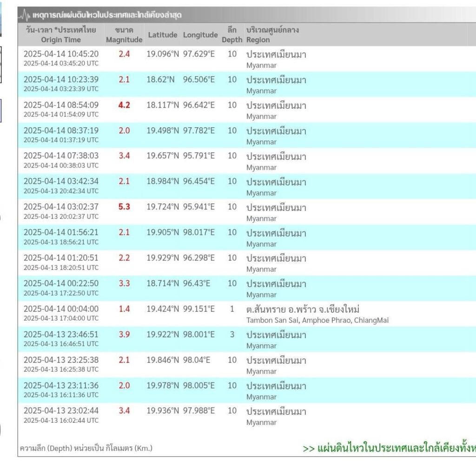Viewport: 476px width, 465px height.
Task: Select the origin time 2025-04-14 03:42:34
Action: tap(61, 181)
